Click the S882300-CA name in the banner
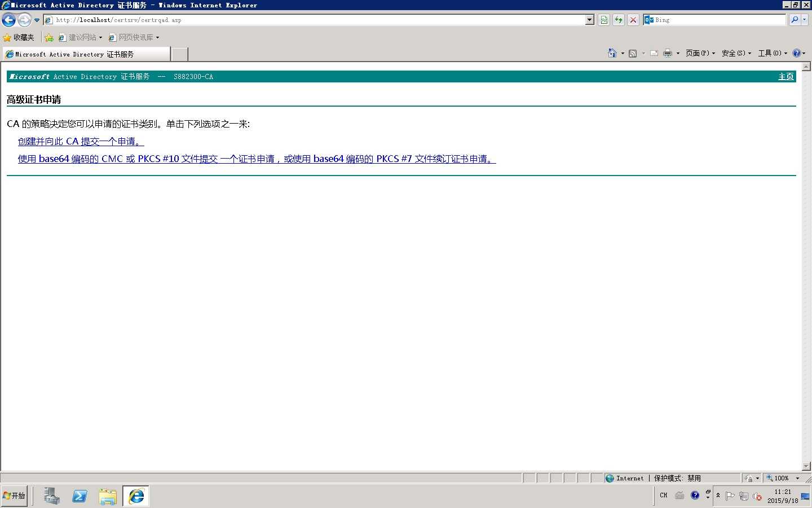The width and height of the screenshot is (812, 508). 193,77
